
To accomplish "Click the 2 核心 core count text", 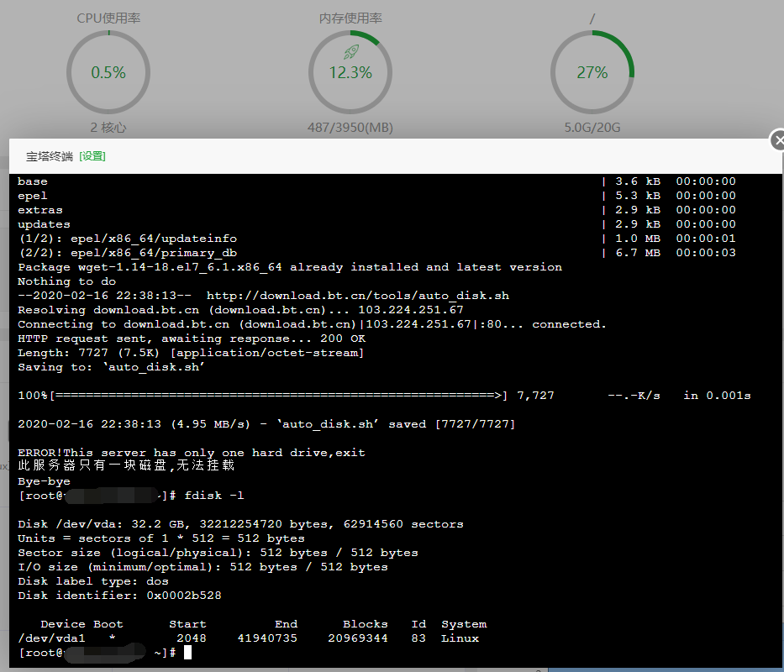I will click(x=108, y=128).
